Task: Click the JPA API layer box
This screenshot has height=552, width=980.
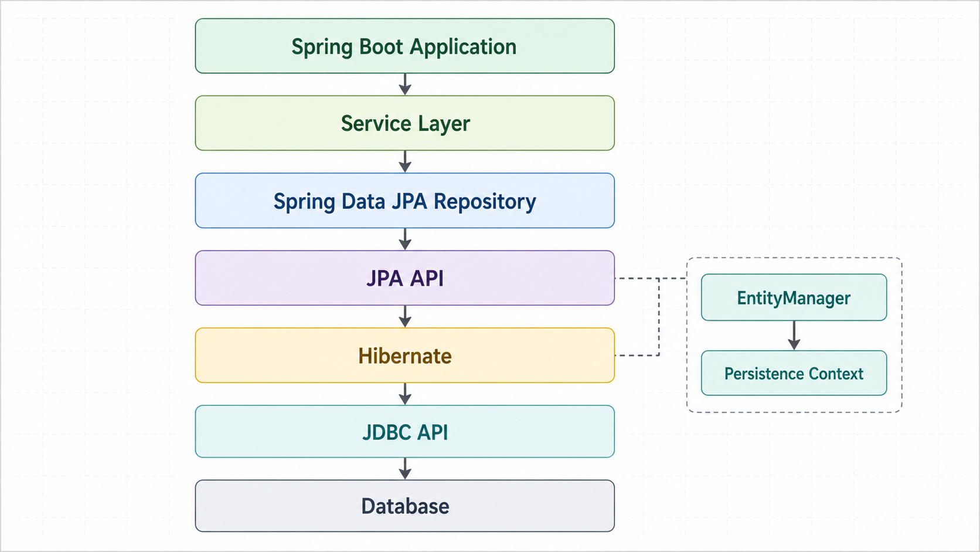Action: (x=404, y=278)
